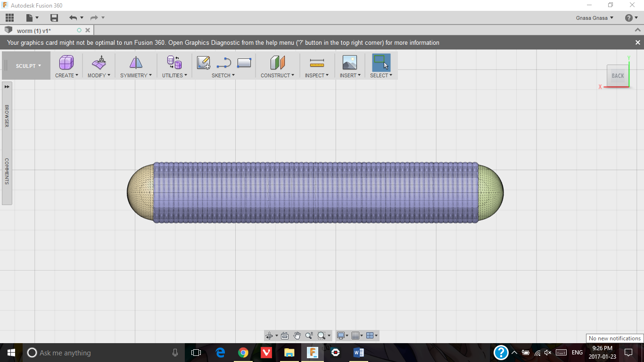Expand the CONSTRUCT menu
This screenshot has width=644, height=362.
[277, 75]
